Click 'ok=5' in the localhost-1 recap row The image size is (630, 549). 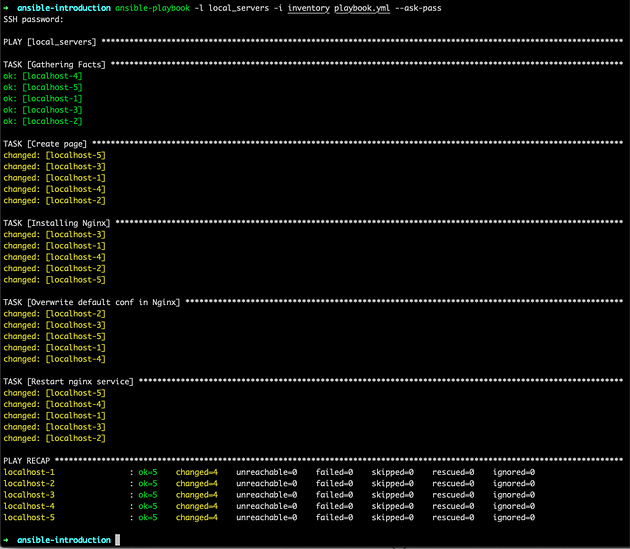click(148, 472)
